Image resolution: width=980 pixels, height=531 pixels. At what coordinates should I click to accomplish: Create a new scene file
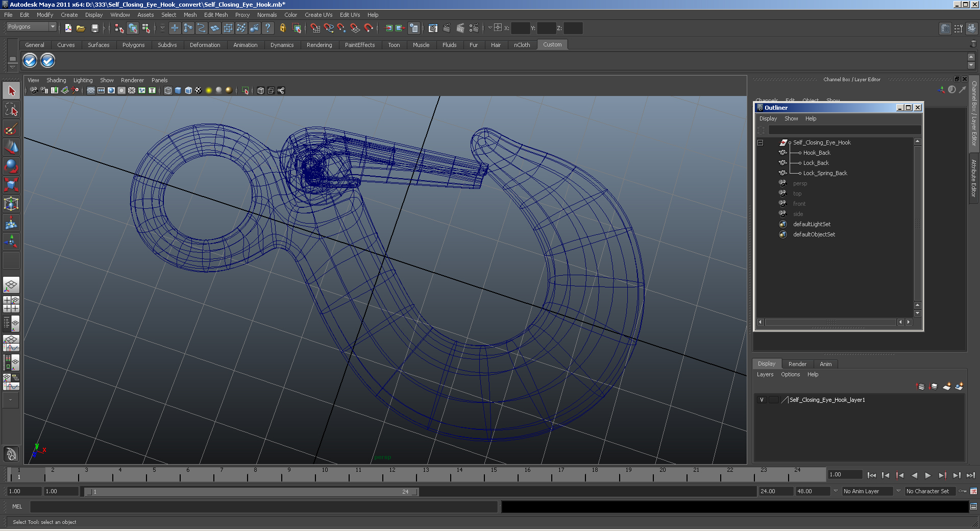point(68,28)
